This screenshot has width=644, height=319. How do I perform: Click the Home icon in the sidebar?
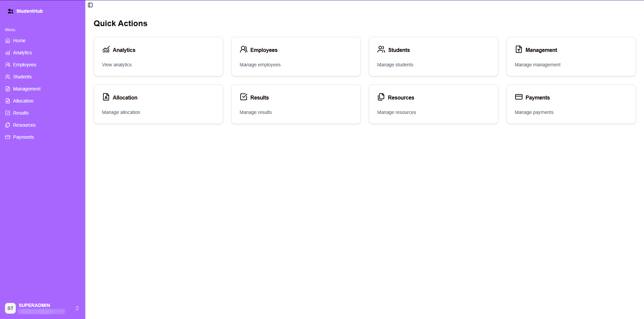(7, 41)
